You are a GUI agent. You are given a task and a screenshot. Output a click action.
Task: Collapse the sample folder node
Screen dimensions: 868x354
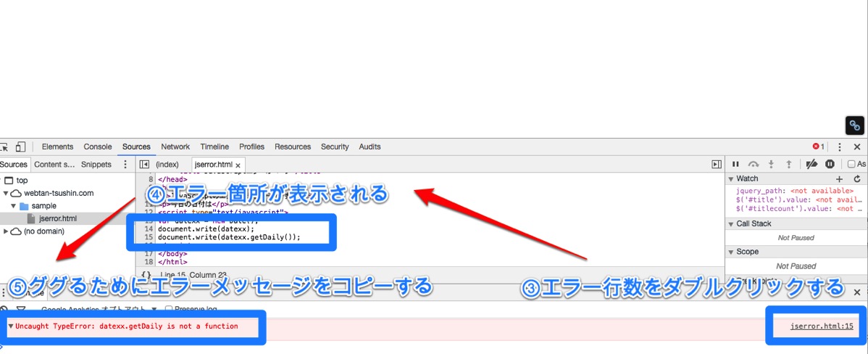tap(13, 206)
